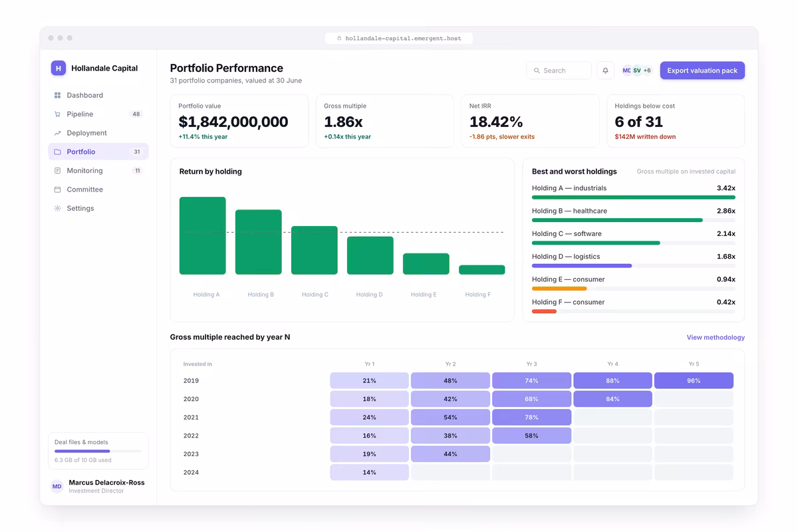Click the Portfolio folder icon
Screen dimensions: 798x532
pyautogui.click(x=57, y=152)
